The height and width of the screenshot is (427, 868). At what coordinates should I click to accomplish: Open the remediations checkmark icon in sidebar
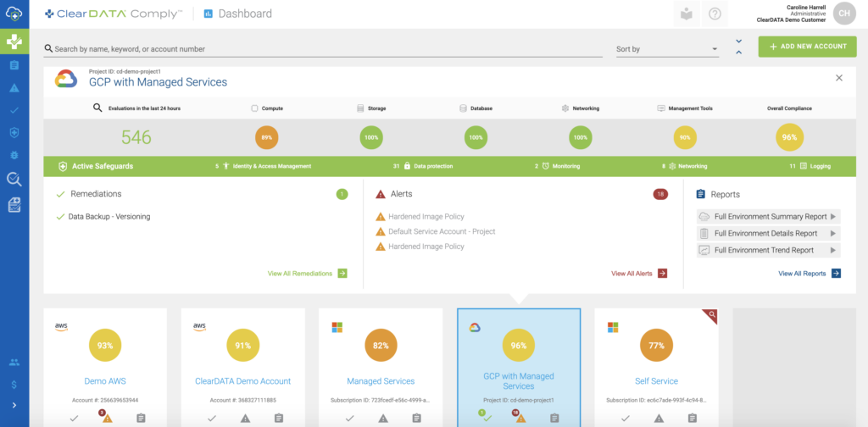point(14,110)
